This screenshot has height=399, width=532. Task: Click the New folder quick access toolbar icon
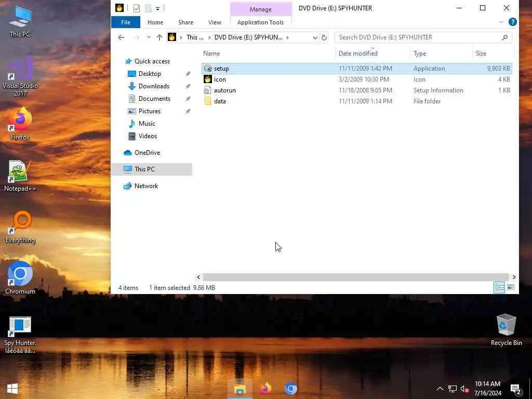tap(148, 8)
